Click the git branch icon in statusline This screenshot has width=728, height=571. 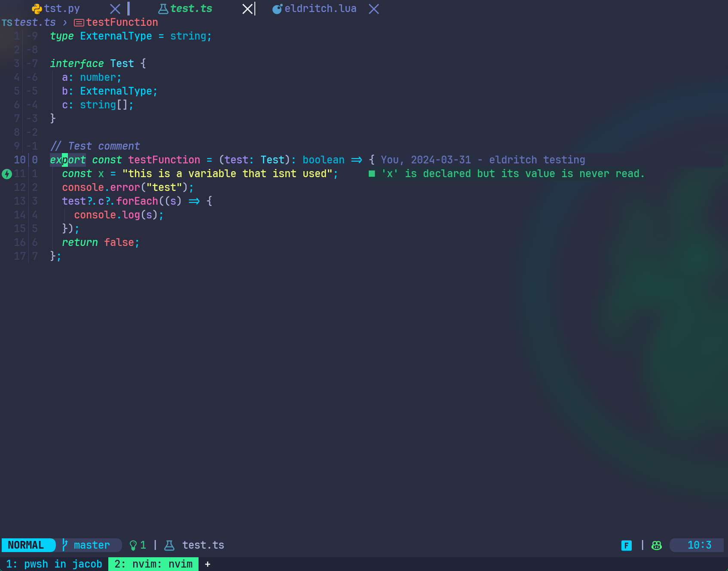pos(65,545)
